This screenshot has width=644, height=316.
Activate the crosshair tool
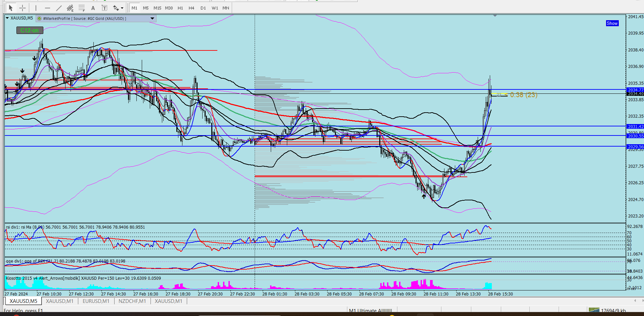pos(23,8)
